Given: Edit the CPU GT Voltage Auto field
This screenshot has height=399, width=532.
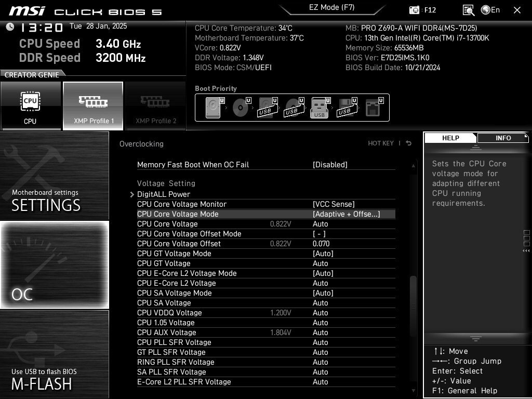Looking at the screenshot, I should click(320, 263).
